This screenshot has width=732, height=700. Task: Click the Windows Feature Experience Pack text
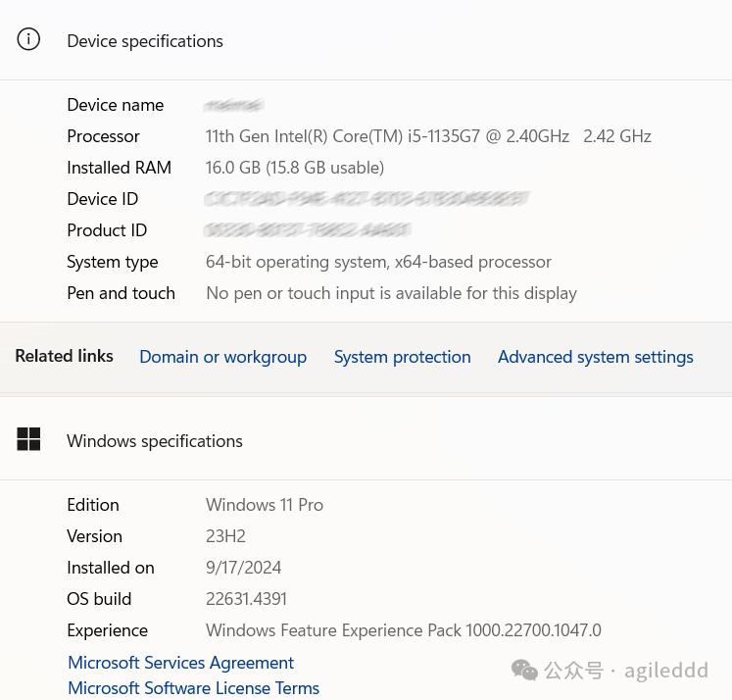tap(403, 630)
